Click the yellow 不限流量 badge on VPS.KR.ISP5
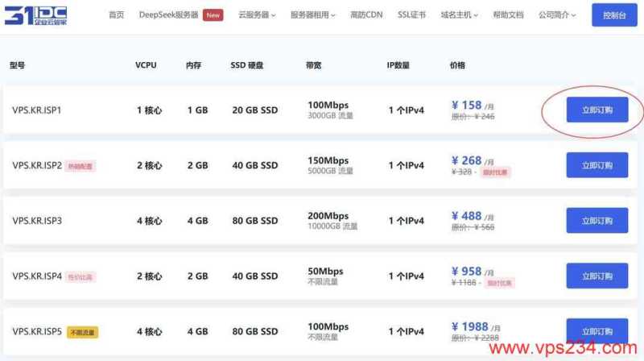The height and width of the screenshot is (361, 644). coord(82,332)
